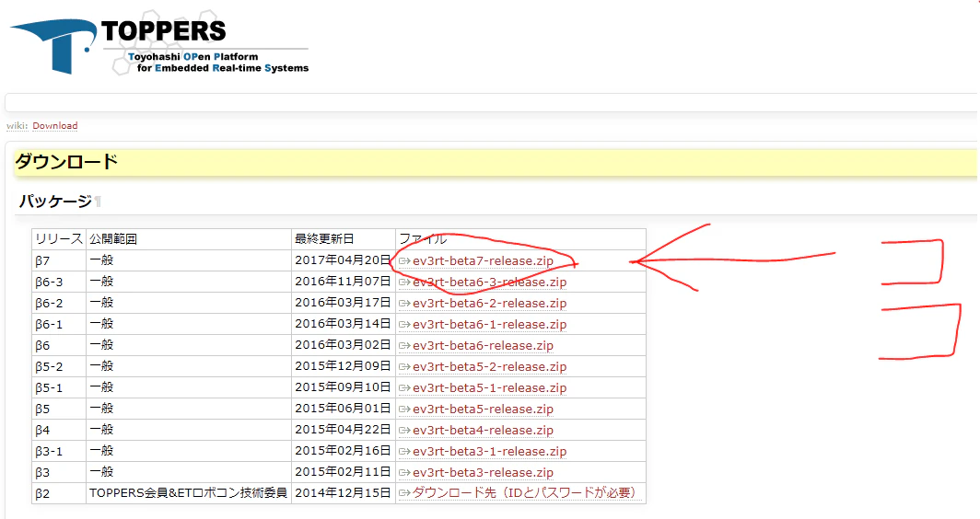This screenshot has width=980, height=519.
Task: Click external link icon beside ev3rt-beta6-2-release.zip
Action: [405, 304]
